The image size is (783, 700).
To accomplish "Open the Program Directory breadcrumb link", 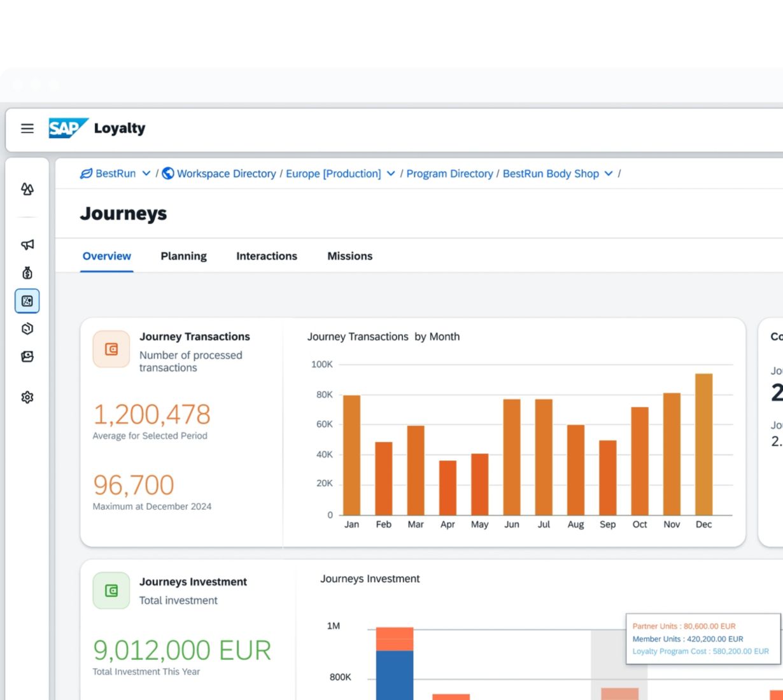I will click(x=449, y=174).
